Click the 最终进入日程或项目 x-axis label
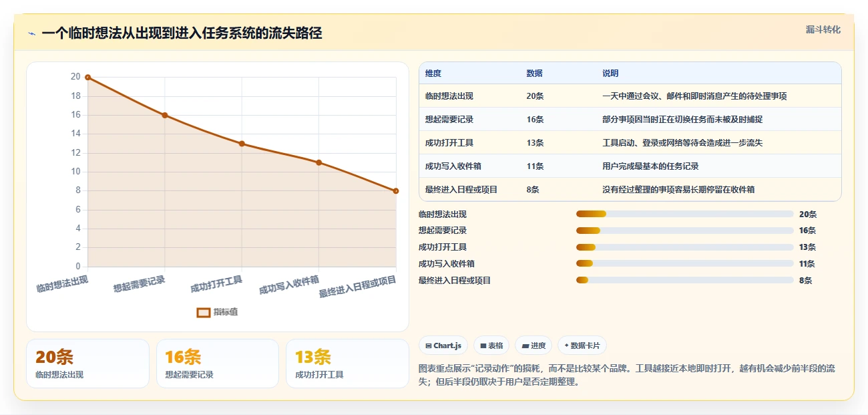This screenshot has width=868, height=415. [358, 287]
